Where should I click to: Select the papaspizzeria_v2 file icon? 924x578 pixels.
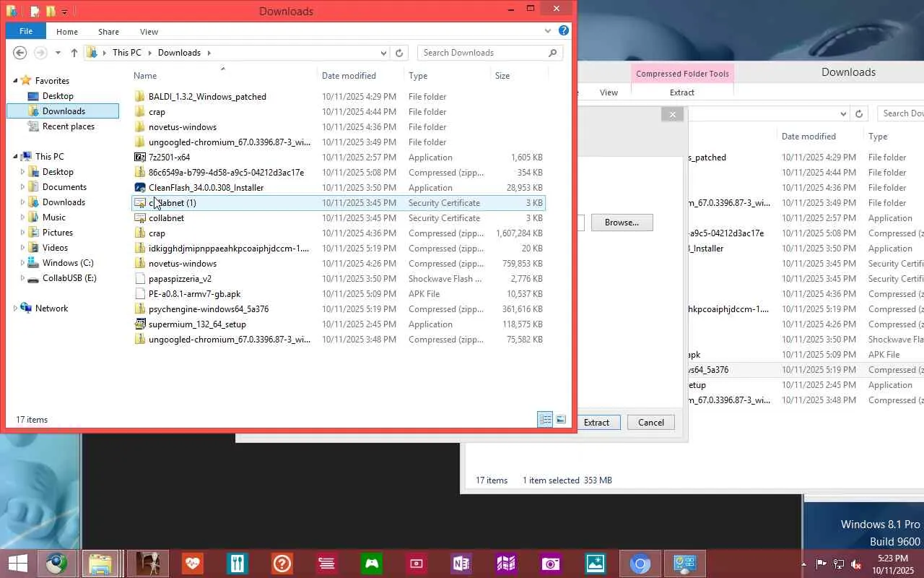pos(140,279)
